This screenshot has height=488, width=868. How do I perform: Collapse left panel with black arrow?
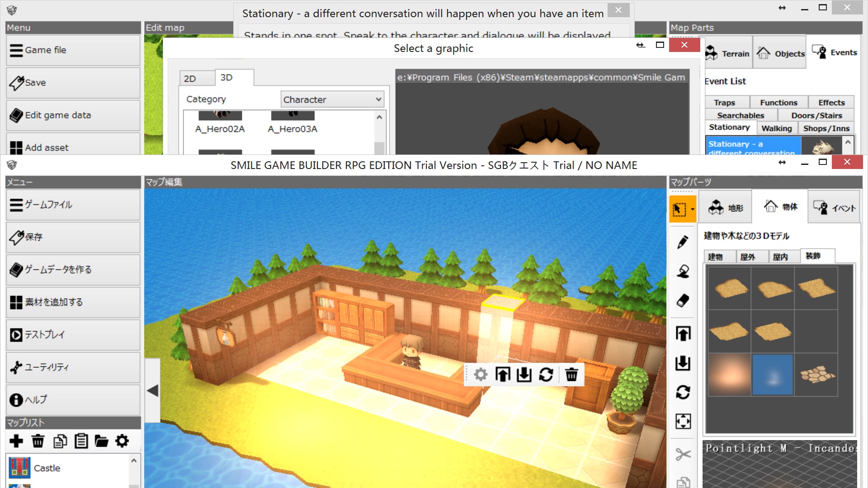pos(152,390)
